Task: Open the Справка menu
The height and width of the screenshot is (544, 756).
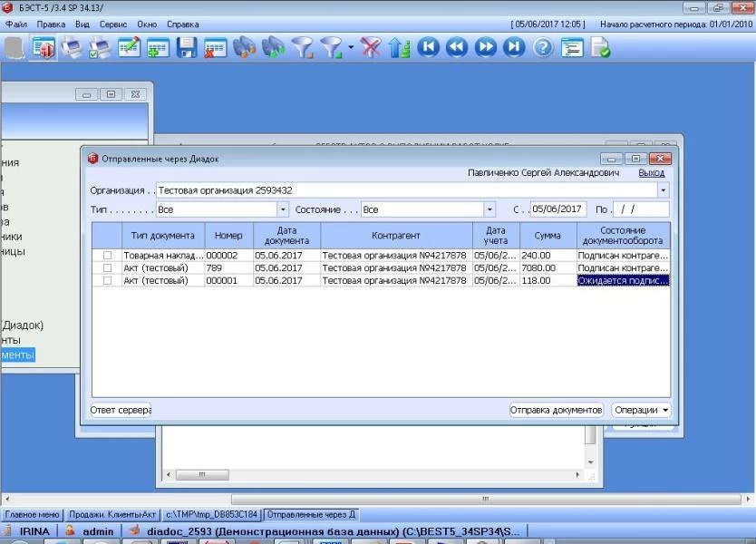Action: (x=183, y=24)
